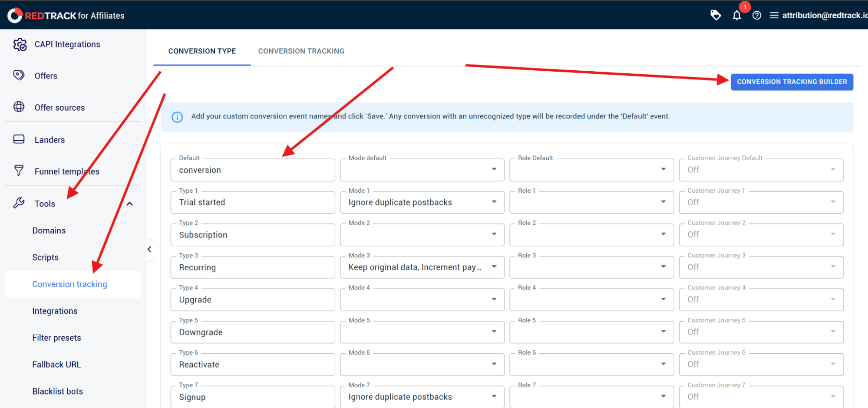
Task: Open the notifications bell icon
Action: pos(737,16)
